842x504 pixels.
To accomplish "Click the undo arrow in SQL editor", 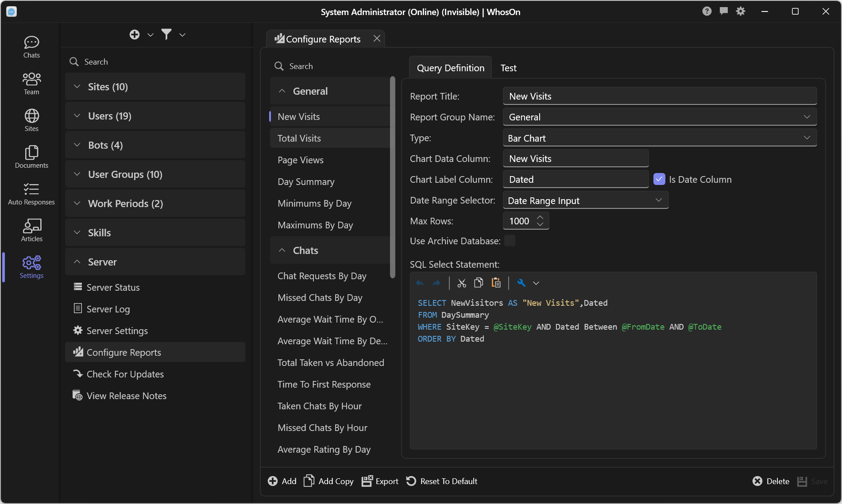I will point(420,283).
